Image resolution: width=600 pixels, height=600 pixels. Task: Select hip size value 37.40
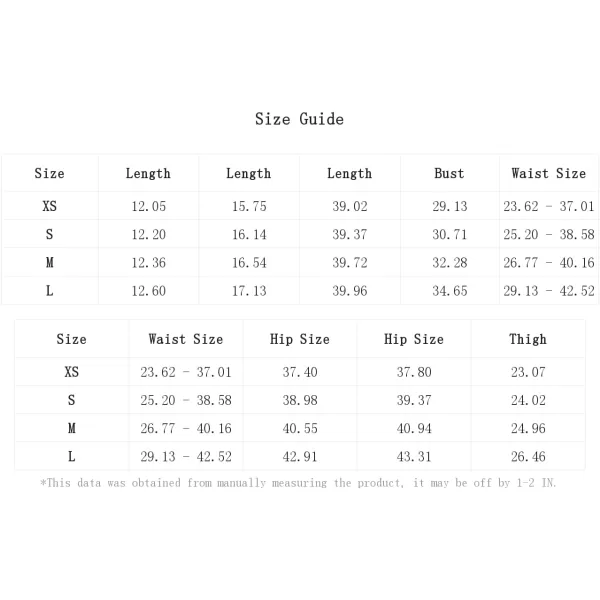tap(300, 372)
